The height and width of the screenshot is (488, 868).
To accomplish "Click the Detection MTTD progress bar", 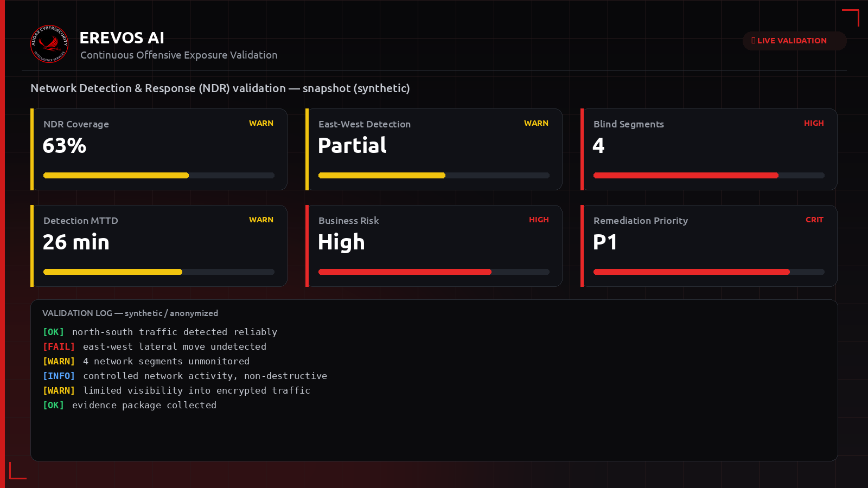I will pyautogui.click(x=159, y=272).
